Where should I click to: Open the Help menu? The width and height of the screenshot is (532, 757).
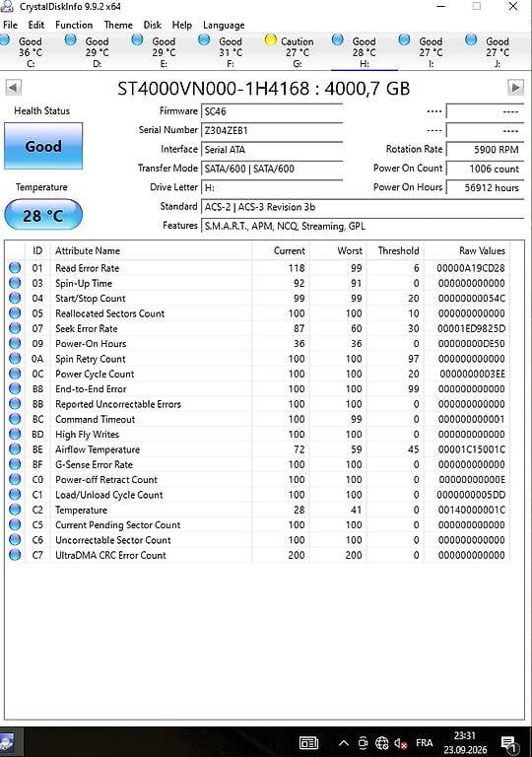point(182,25)
